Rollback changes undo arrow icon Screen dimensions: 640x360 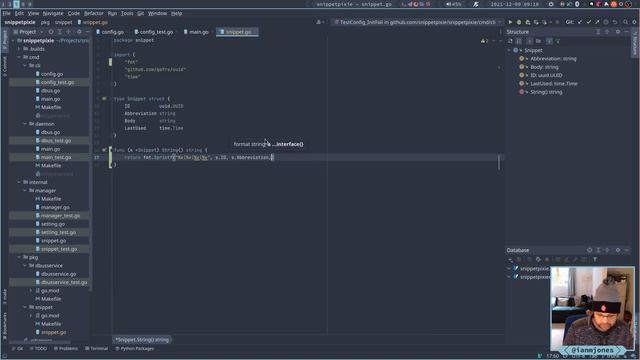pos(615,22)
